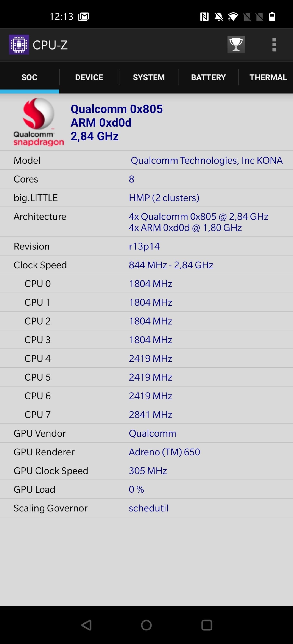Tap the battery icon in status bar
Viewport: 293px width, 644px height.
click(x=272, y=17)
